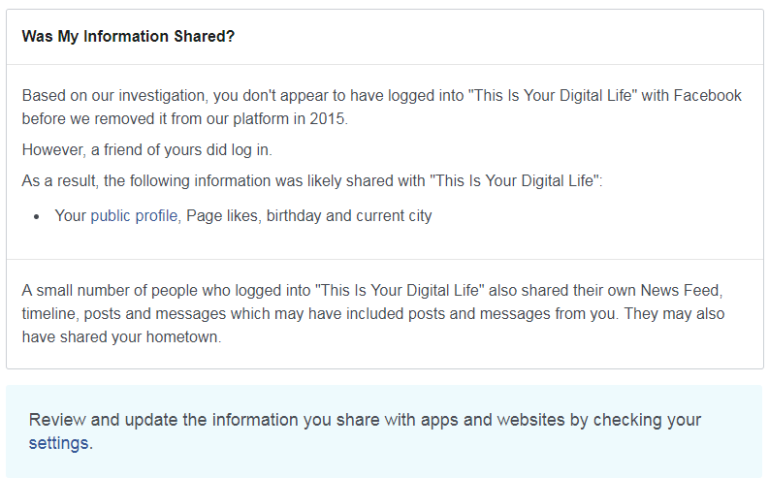Click the 'Was My Information Shared?' heading
The height and width of the screenshot is (478, 769).
pyautogui.click(x=128, y=36)
